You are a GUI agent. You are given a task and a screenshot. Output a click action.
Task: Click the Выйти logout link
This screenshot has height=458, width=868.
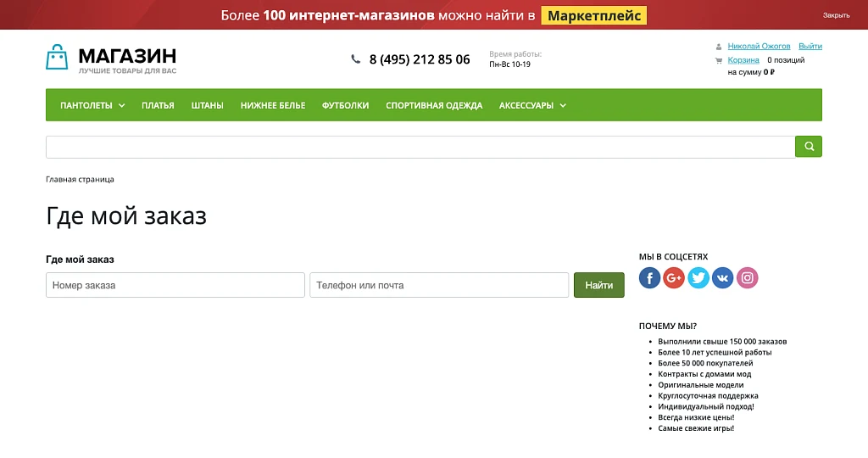(x=810, y=46)
